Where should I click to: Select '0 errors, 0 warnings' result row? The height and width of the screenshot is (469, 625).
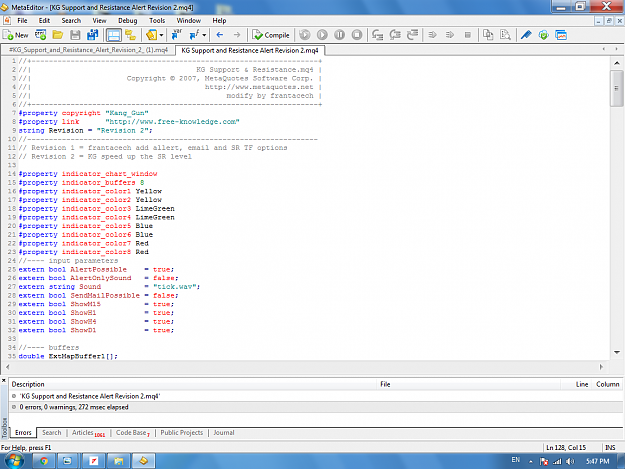coord(316,407)
